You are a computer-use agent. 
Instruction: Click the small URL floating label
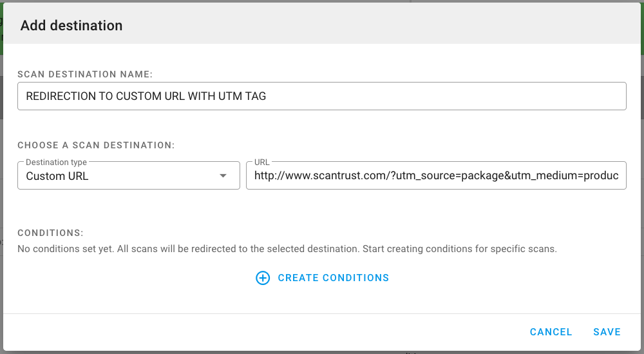click(262, 162)
